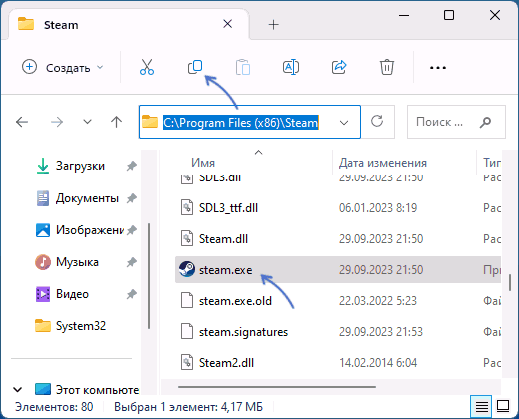Add a new tab with plus
Viewport: 519px width, 419px height.
[x=274, y=25]
